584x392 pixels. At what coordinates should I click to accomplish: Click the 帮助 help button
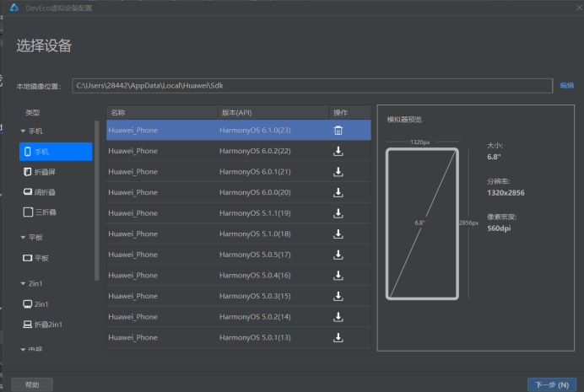[32, 384]
